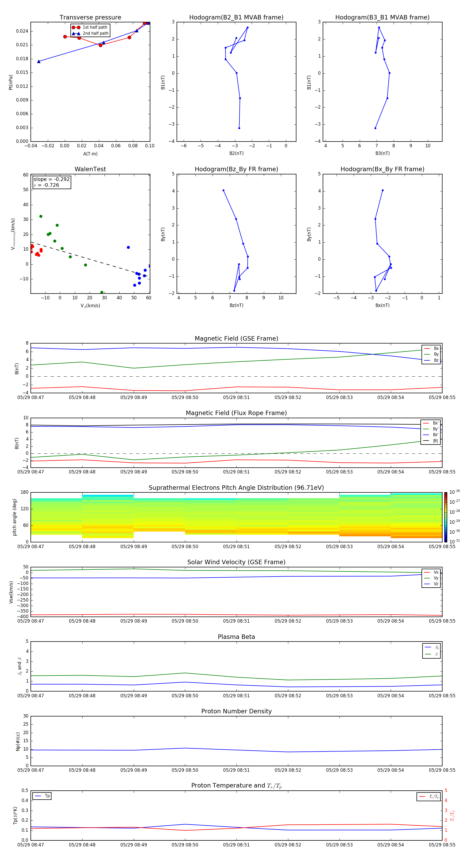Click the 'By' entry in GSE magnetic legend

point(431,355)
